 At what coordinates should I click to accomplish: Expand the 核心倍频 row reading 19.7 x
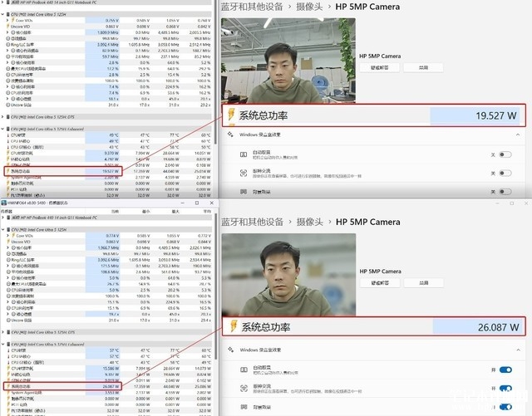tap(7, 315)
